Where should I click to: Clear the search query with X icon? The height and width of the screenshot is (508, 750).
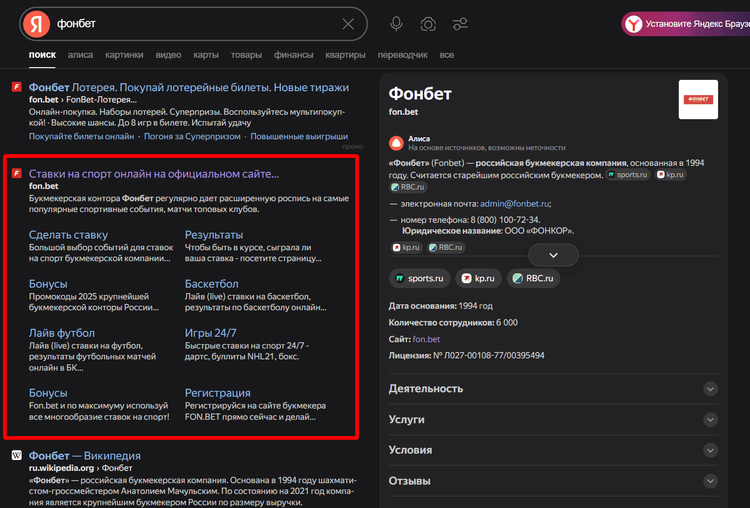point(348,24)
